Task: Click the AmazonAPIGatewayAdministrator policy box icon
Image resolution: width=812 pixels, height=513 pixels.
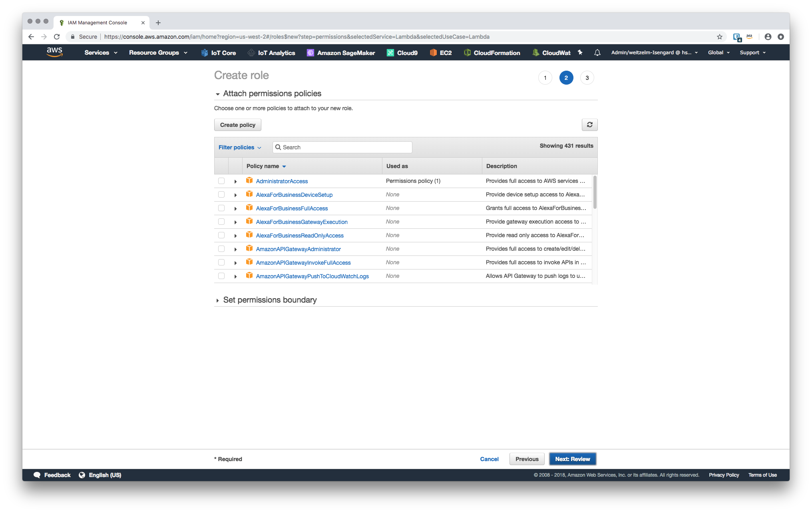Action: [x=249, y=248]
